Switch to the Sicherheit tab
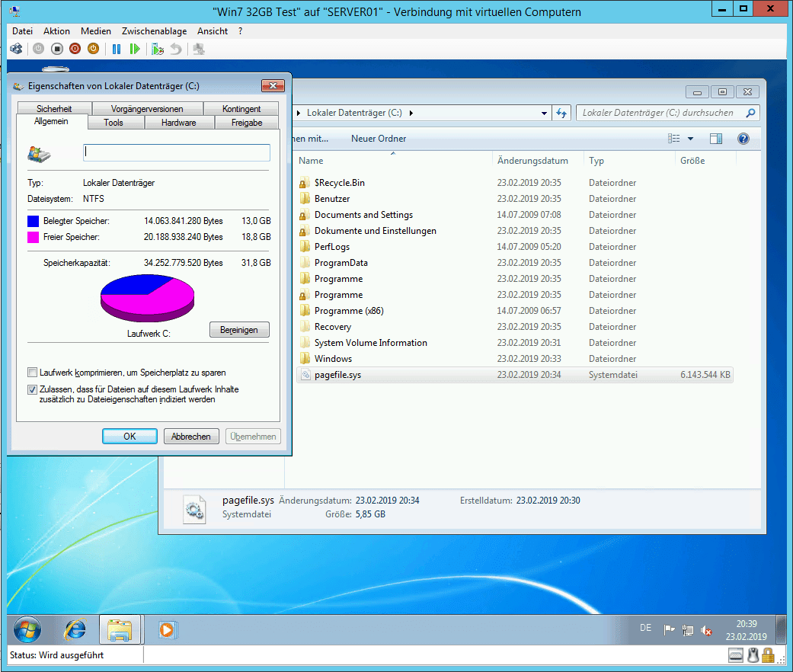The width and height of the screenshot is (793, 672). tap(54, 109)
